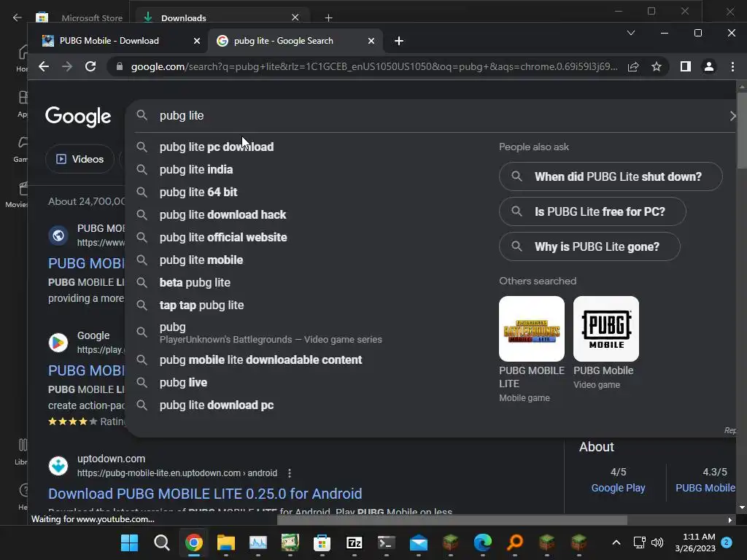Open Windows Start menu
Screen dimensions: 747x560
click(130, 542)
